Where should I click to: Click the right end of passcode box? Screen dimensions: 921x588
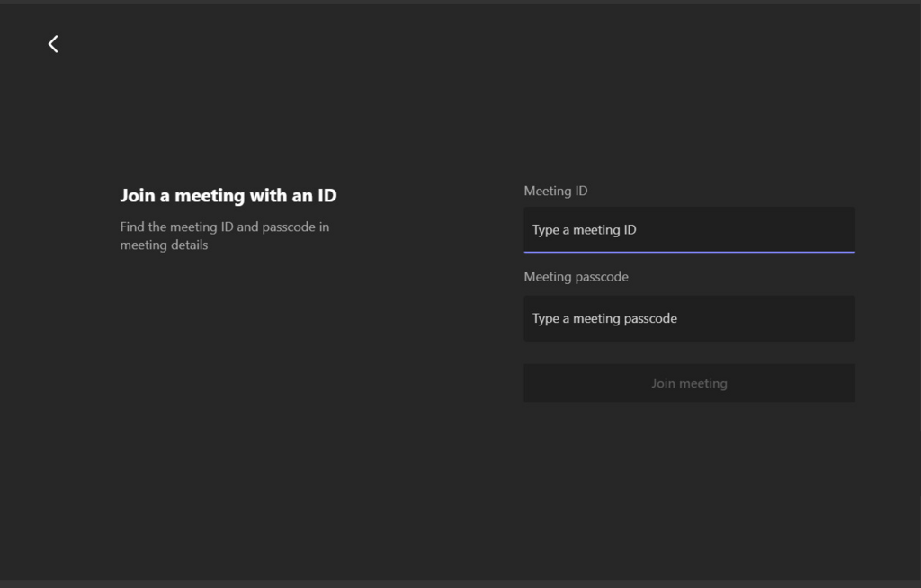click(841, 318)
